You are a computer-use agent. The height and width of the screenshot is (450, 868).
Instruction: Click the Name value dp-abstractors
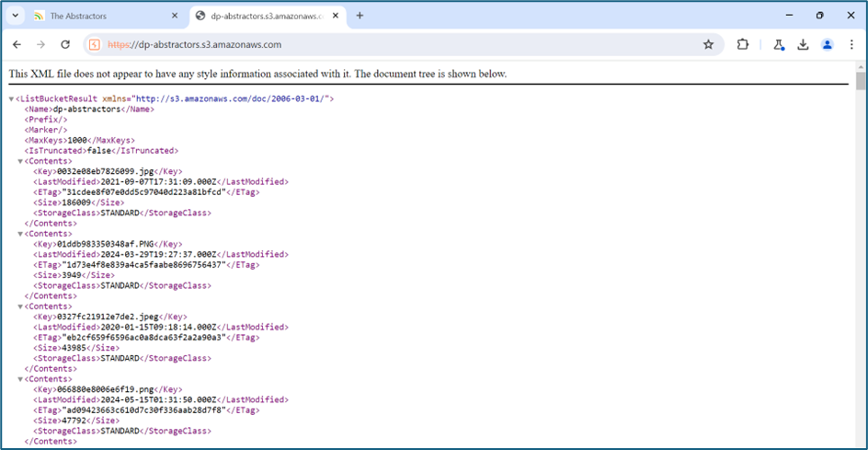click(x=87, y=110)
